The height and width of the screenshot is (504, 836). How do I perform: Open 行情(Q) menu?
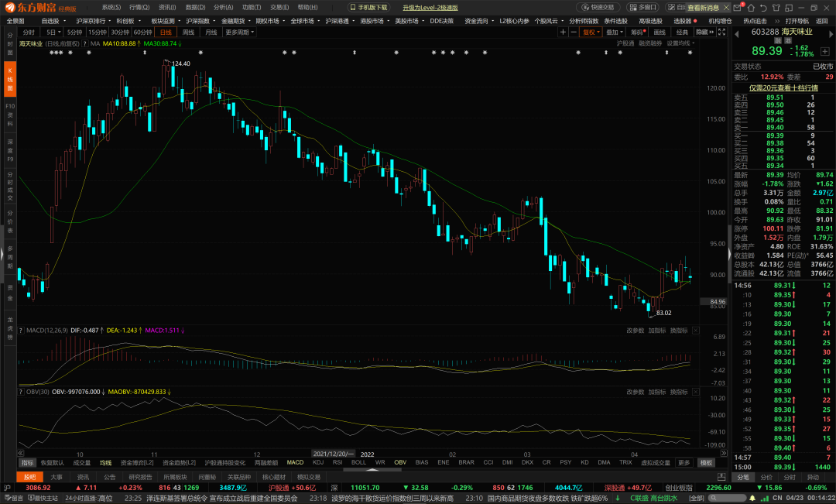(139, 8)
